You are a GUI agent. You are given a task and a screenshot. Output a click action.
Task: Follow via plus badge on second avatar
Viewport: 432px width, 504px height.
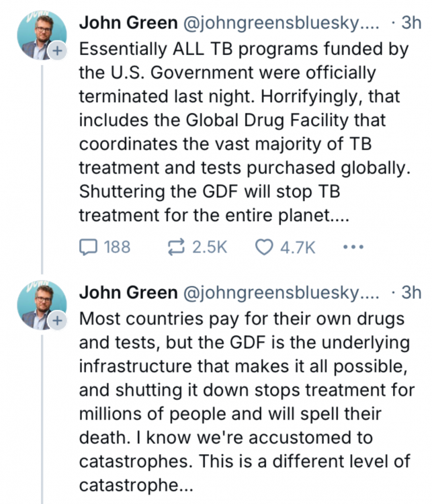pos(57,321)
